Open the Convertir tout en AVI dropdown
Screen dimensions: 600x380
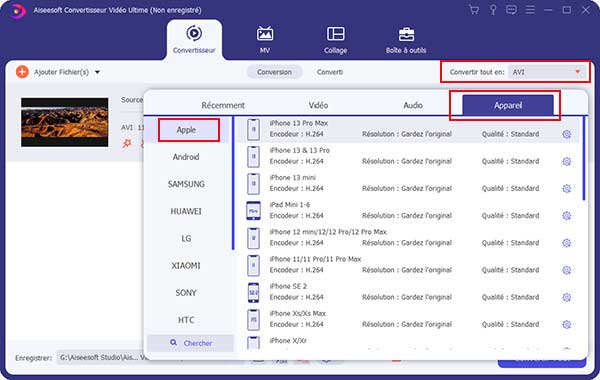click(547, 72)
